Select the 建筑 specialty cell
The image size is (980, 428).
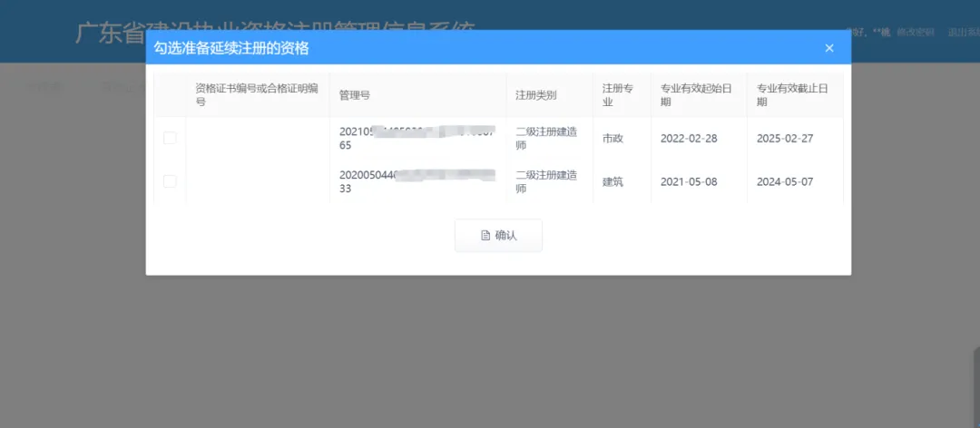pyautogui.click(x=613, y=182)
